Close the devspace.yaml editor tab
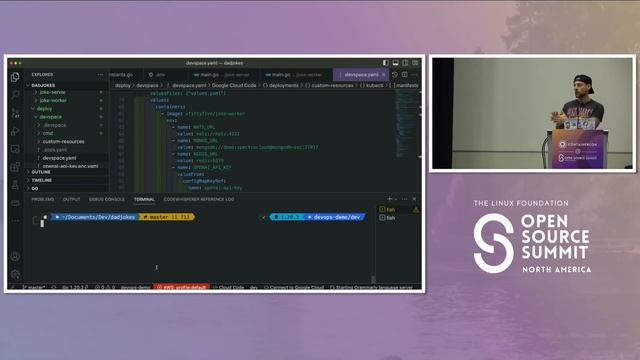 pyautogui.click(x=383, y=75)
